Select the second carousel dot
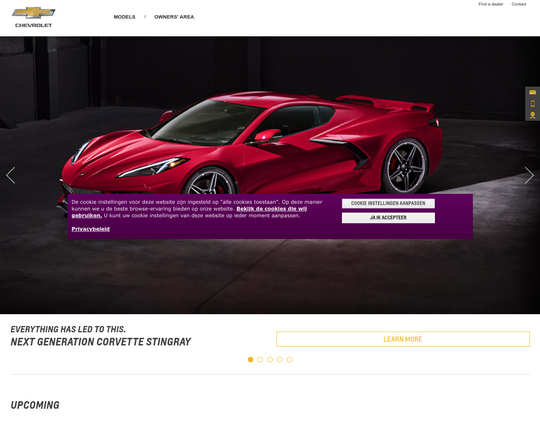This screenshot has width=540, height=432. pyautogui.click(x=260, y=360)
